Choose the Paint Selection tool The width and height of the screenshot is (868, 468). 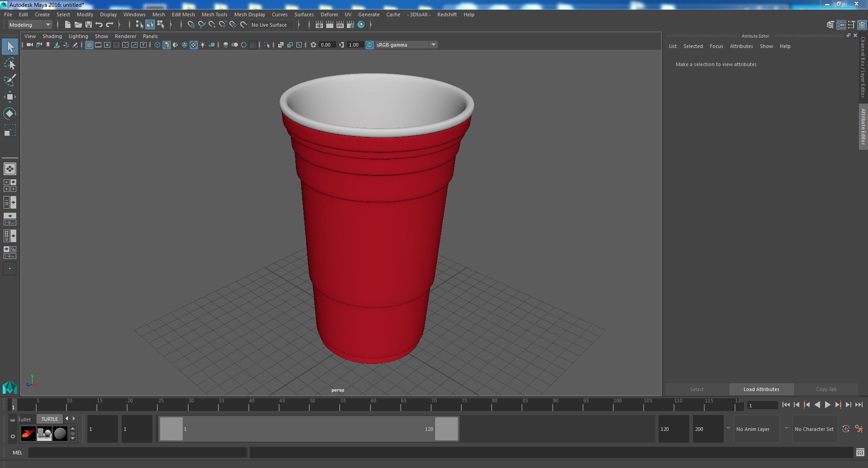click(x=9, y=80)
